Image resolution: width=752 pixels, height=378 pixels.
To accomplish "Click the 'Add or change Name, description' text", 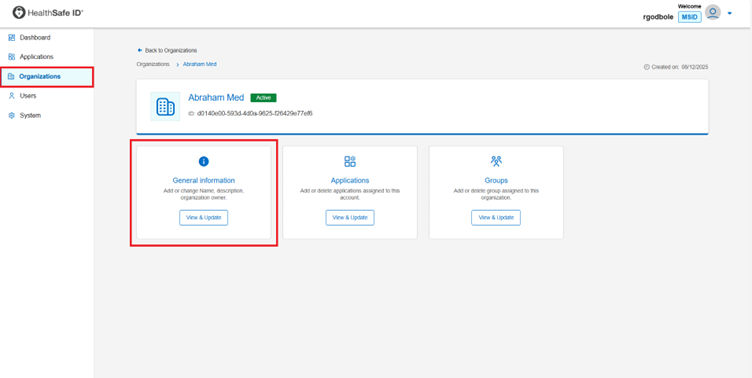I will point(204,194).
